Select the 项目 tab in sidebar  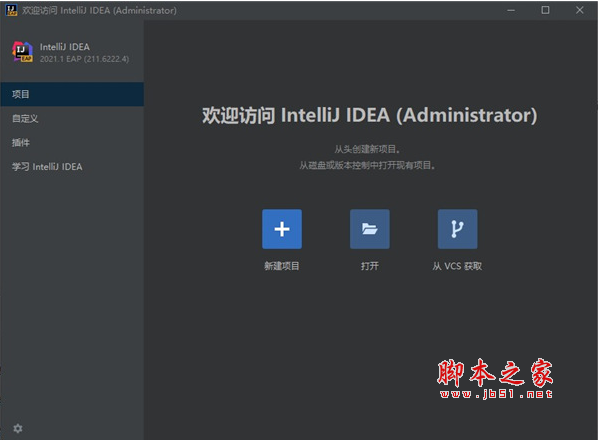72,94
